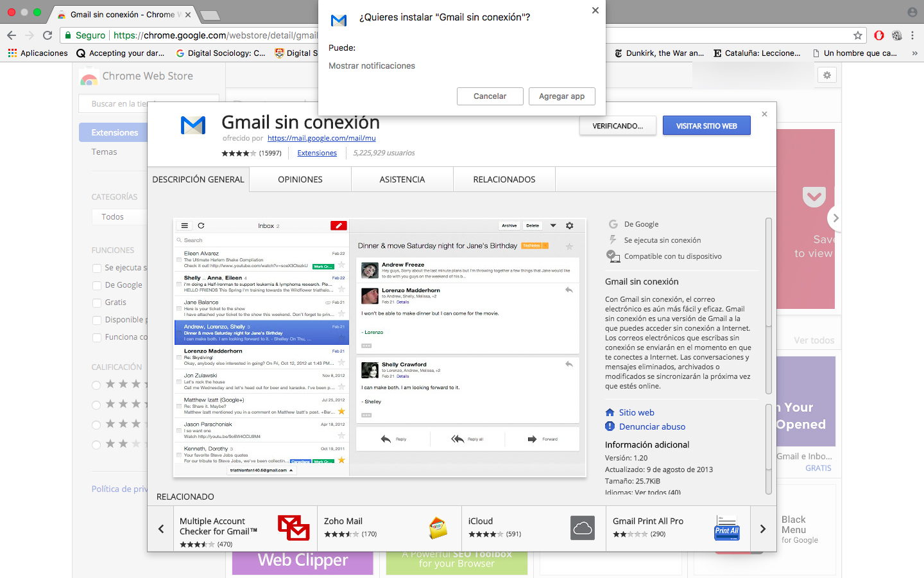924x578 pixels.
Task: Select the iCloud icon in related apps
Action: tap(582, 528)
